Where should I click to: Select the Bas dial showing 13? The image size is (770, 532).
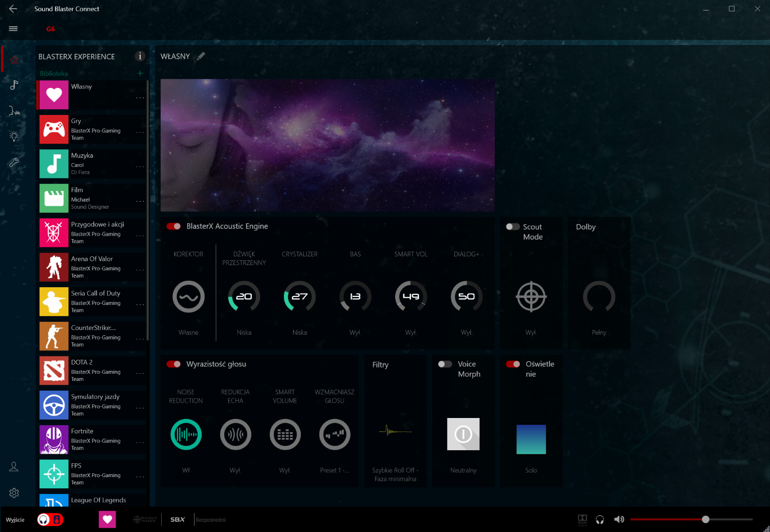[x=355, y=297]
